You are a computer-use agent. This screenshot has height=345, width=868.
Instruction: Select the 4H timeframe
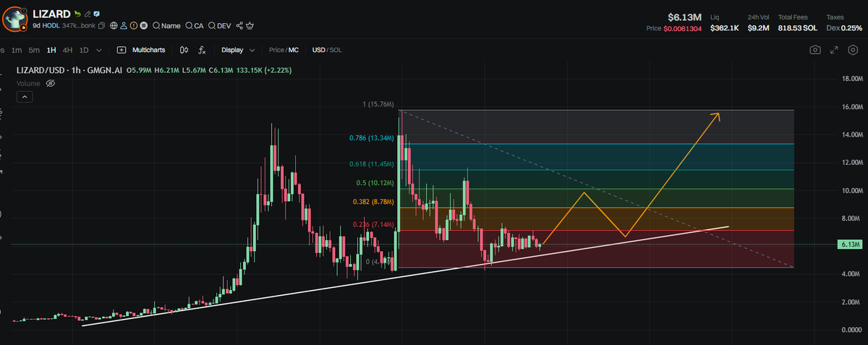pyautogui.click(x=67, y=50)
